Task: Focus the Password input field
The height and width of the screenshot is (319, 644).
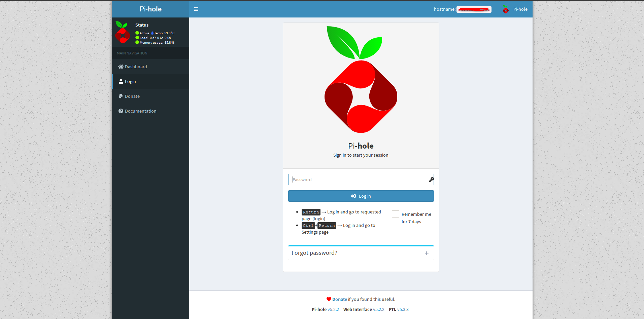Action: [x=361, y=180]
